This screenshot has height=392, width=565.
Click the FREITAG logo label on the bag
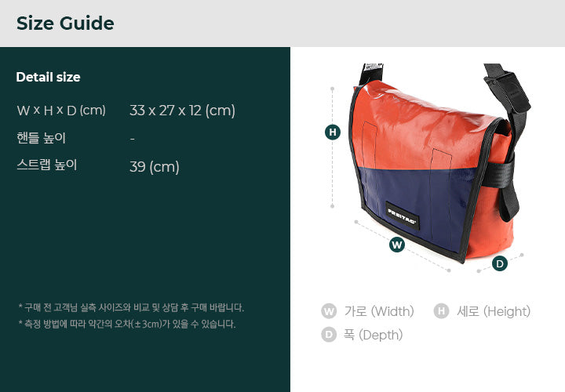[403, 216]
